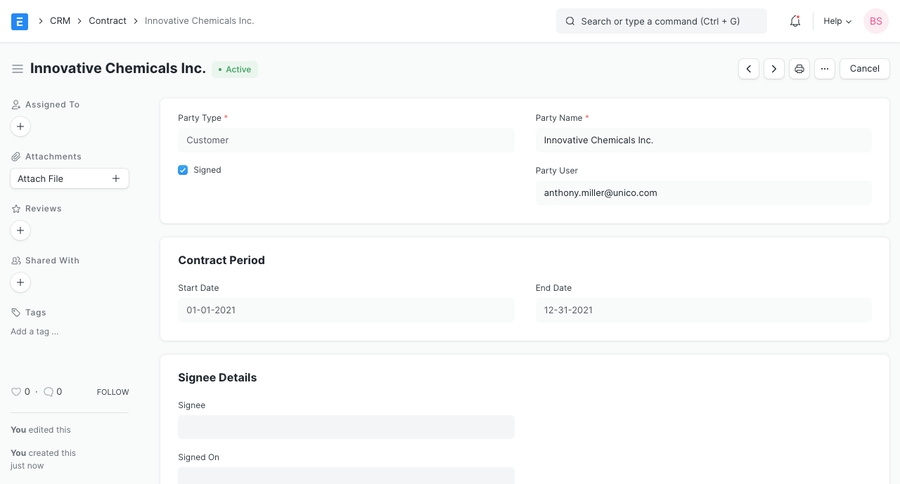Expand the Help dropdown menu

coord(837,21)
